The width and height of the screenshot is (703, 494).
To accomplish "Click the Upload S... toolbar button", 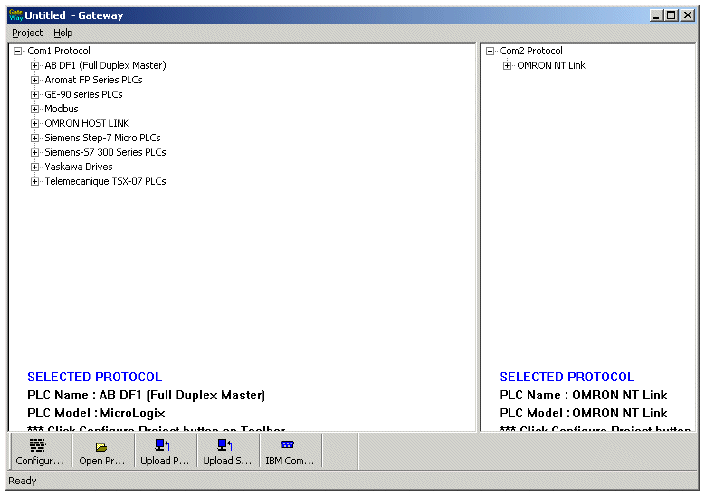I will click(228, 452).
